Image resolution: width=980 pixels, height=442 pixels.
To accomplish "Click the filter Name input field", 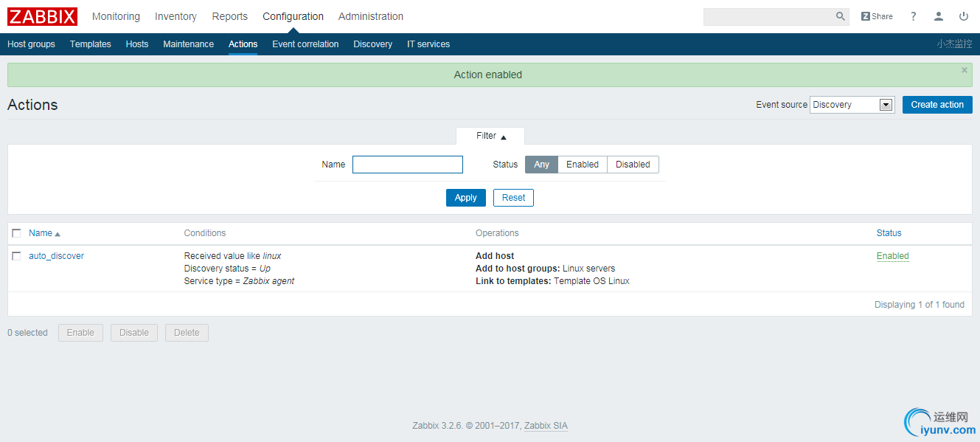I will (408, 165).
